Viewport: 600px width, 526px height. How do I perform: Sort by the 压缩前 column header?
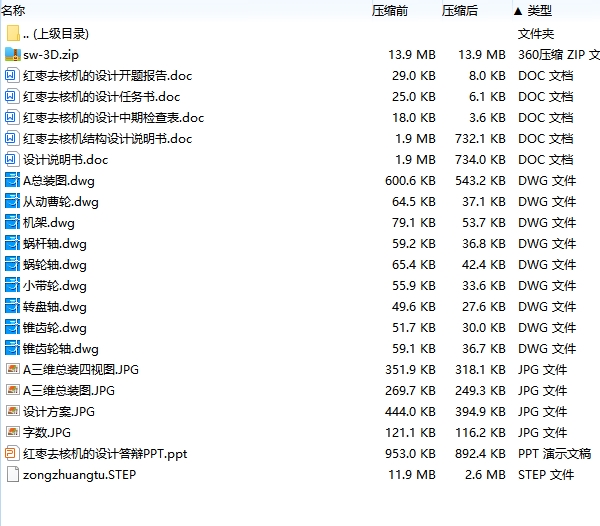tap(390, 11)
